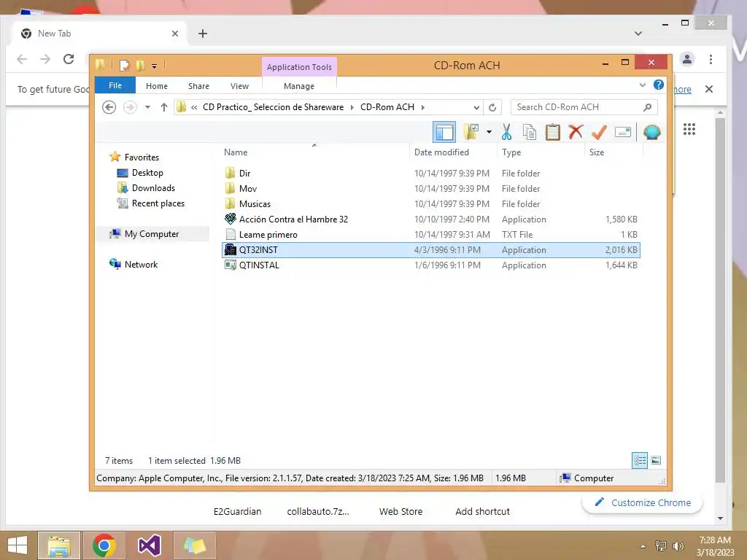Select Favorites in navigation pane
747x560 pixels.
(142, 157)
